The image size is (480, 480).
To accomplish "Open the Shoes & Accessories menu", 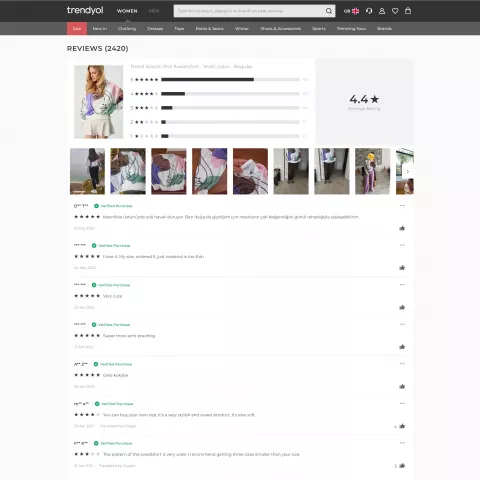I will [280, 29].
